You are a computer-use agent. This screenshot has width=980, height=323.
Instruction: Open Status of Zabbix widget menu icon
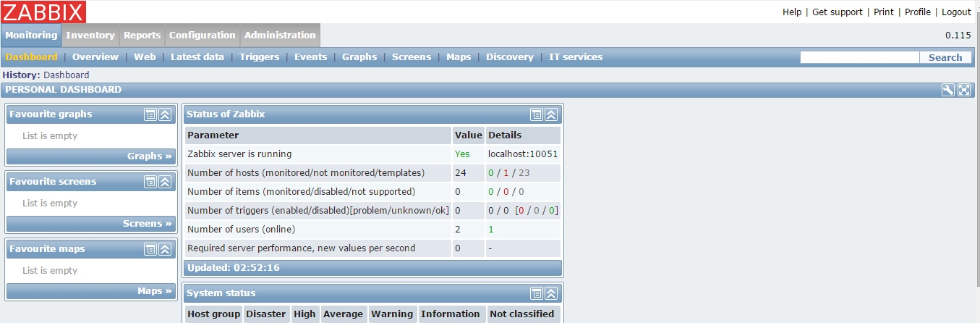[x=536, y=114]
